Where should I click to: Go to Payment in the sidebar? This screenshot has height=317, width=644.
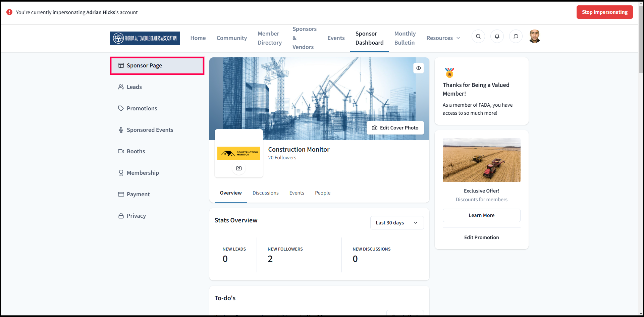[157, 194]
